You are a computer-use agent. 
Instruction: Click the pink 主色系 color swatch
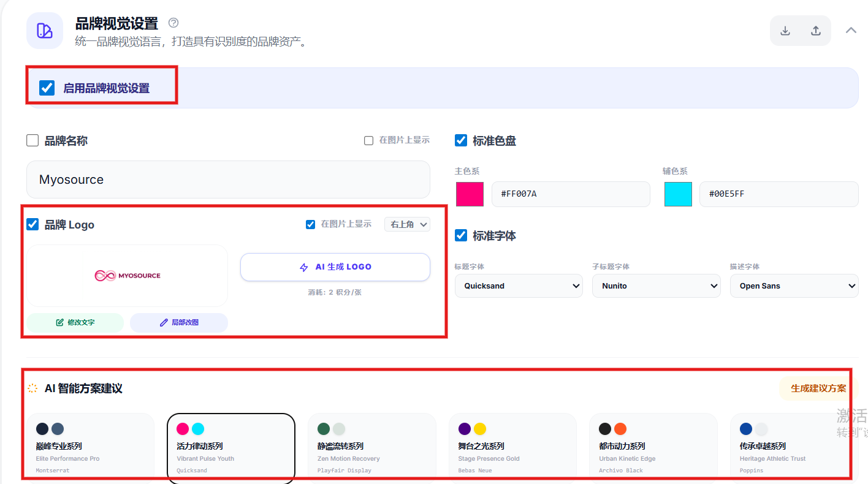pos(470,194)
